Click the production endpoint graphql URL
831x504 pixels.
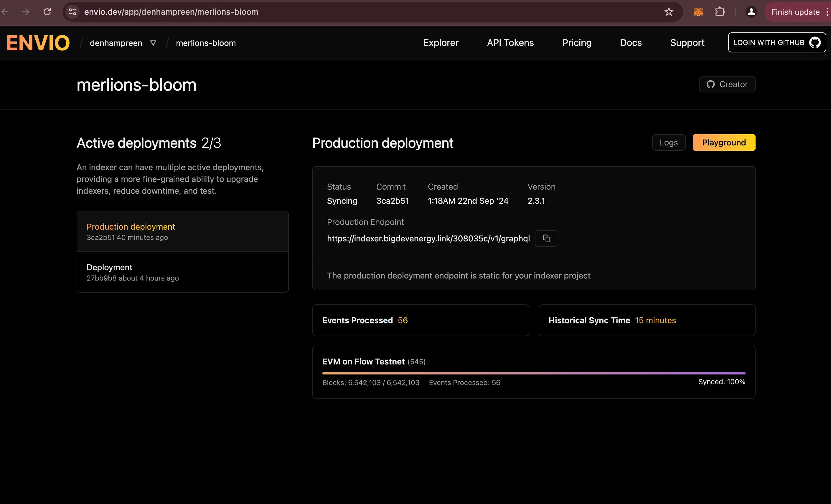tap(428, 238)
